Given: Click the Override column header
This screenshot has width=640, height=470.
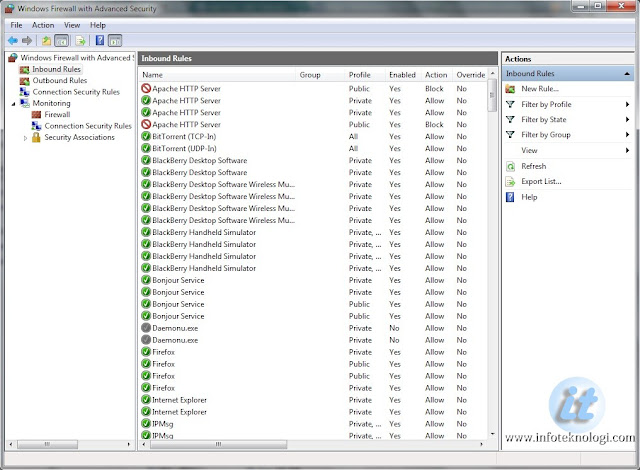Looking at the screenshot, I should coord(470,75).
